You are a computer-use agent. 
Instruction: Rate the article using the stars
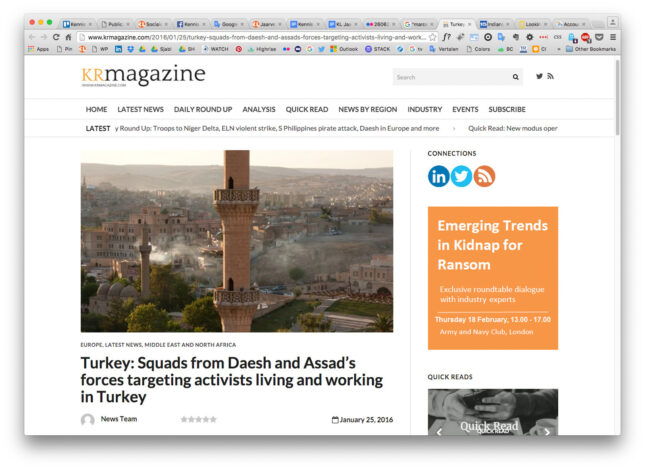click(198, 420)
